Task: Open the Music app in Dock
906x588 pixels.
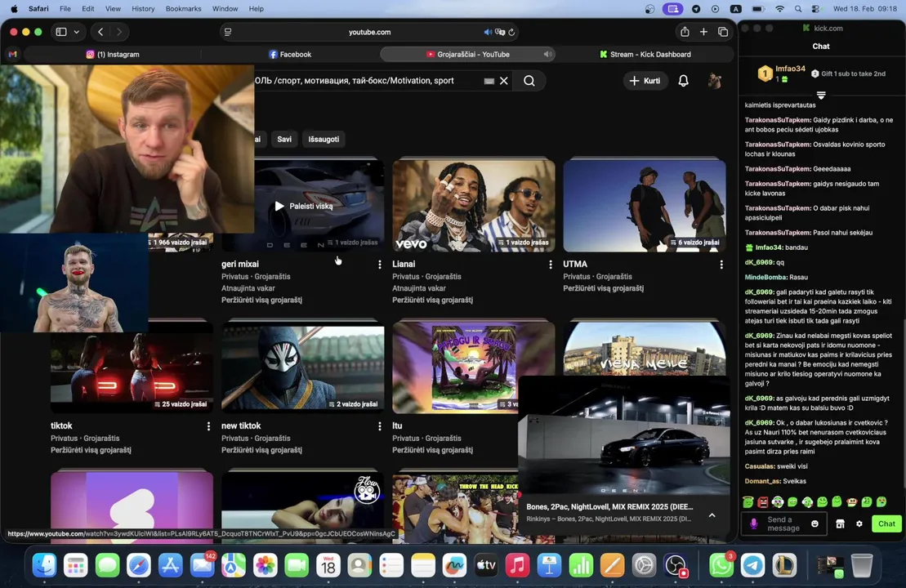Action: pyautogui.click(x=518, y=565)
